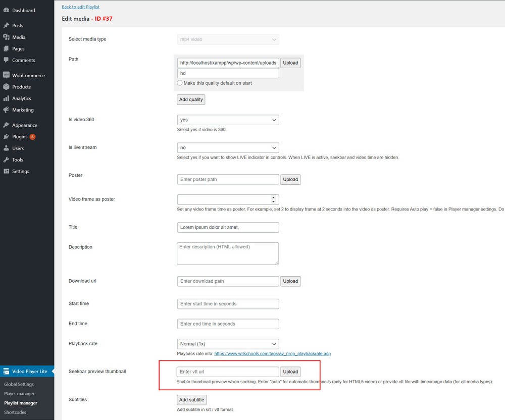Viewport: 505px width, 420px height.
Task: Click the Plugins icon in sidebar
Action: [x=7, y=137]
